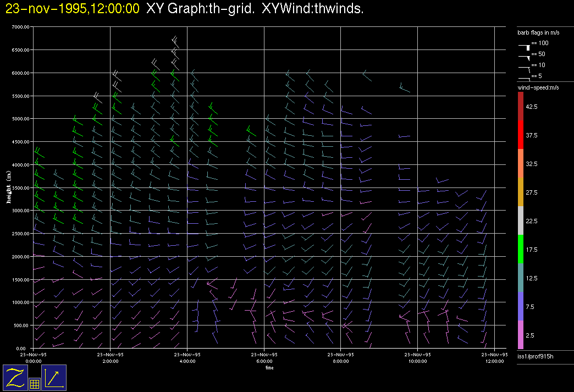Click the 'time' x-axis label
Viewport: 574px width, 392px height.
click(x=269, y=367)
